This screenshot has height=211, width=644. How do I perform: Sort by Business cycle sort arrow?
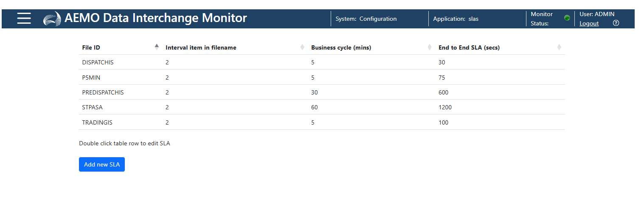pos(430,47)
